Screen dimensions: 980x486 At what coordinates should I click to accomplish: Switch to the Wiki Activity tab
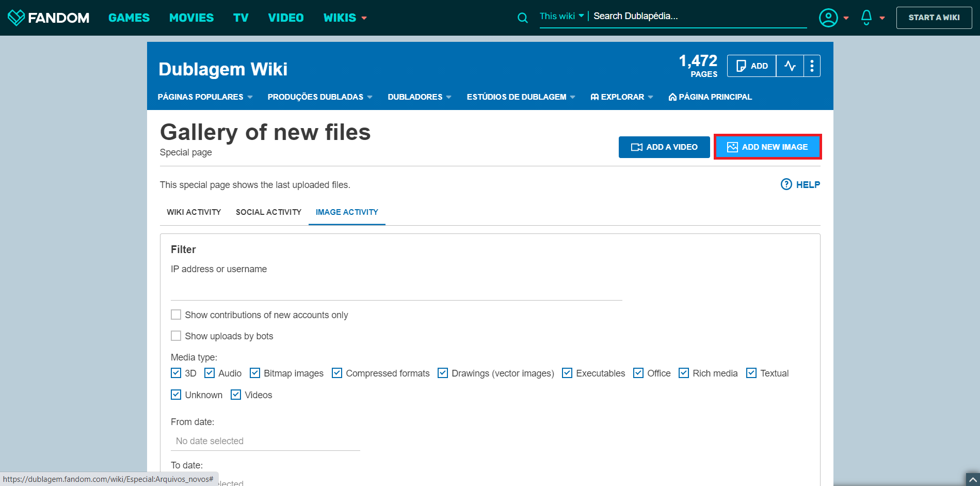tap(194, 212)
